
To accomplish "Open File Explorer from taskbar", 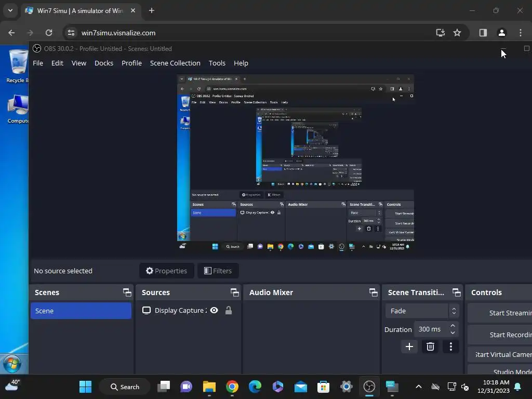I will (x=209, y=387).
